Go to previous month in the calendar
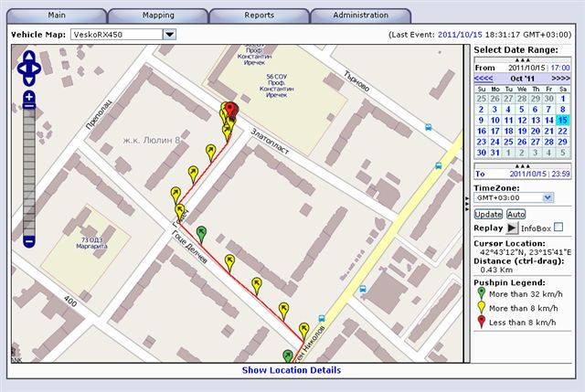585x392 pixels. click(x=484, y=79)
